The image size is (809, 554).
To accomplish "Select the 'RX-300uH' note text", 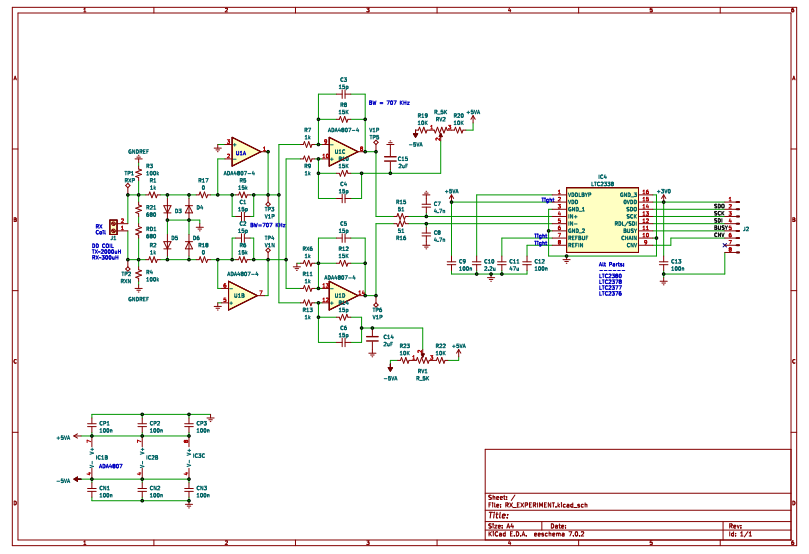I will click(x=105, y=257).
